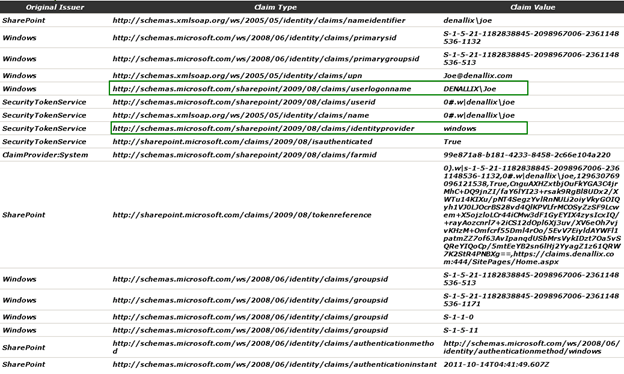Screen dimensions: 624x374
Task: Select the groupsid value S-1-1-0
Action: click(458, 317)
